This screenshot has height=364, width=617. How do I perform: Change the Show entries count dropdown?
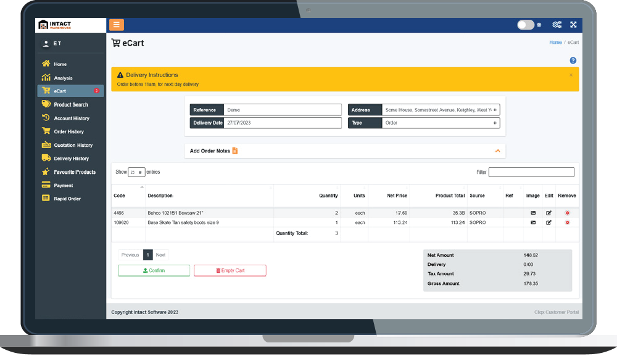[137, 172]
